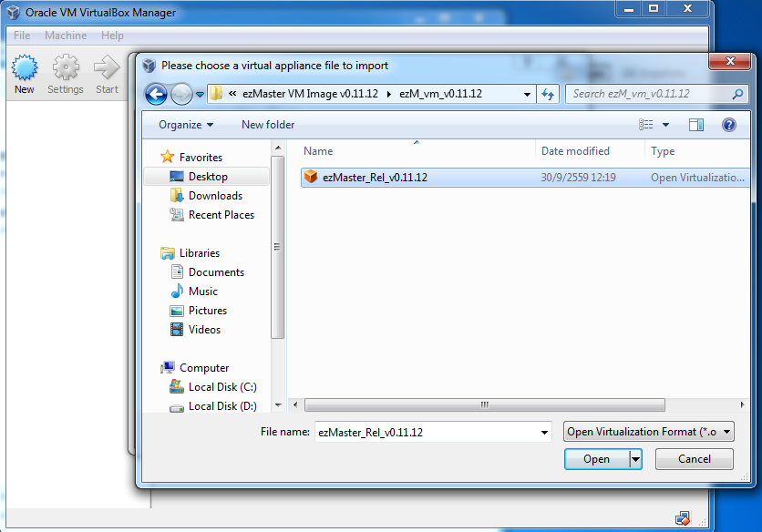Viewport: 762px width, 532px height.
Task: Click navigation pane scrollbar up arrow
Action: (x=278, y=148)
